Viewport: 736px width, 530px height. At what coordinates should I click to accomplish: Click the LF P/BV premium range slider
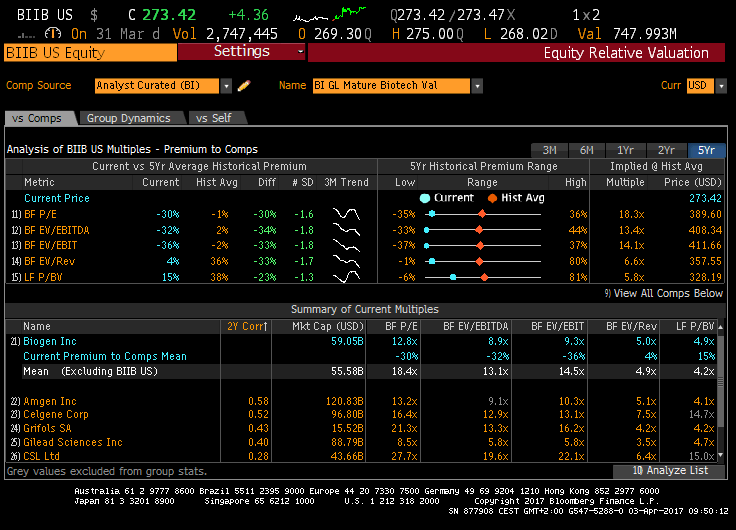pos(483,277)
